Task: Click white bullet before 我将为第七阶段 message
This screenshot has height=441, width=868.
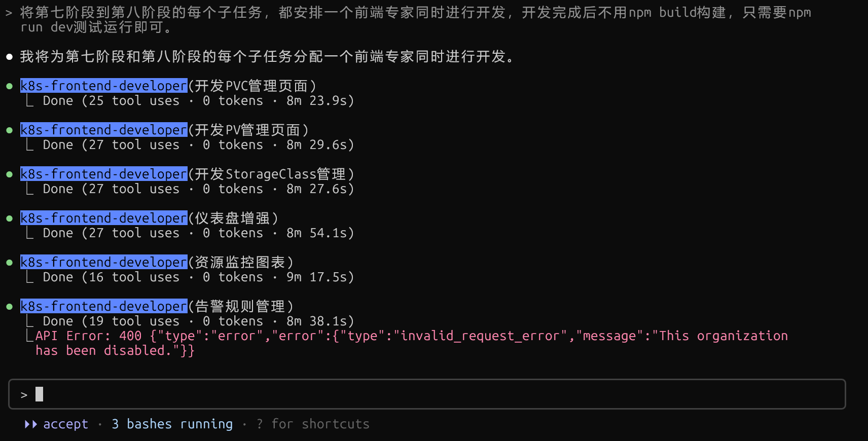Action: (9, 57)
